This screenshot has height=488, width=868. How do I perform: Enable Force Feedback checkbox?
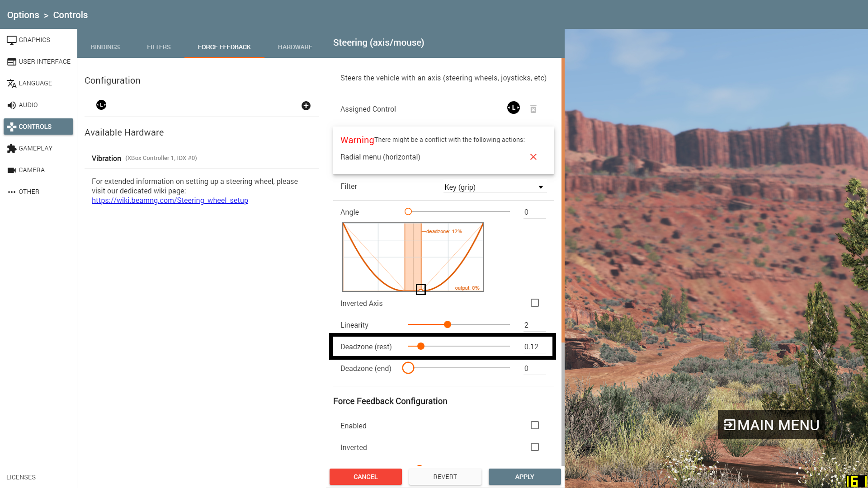click(535, 425)
